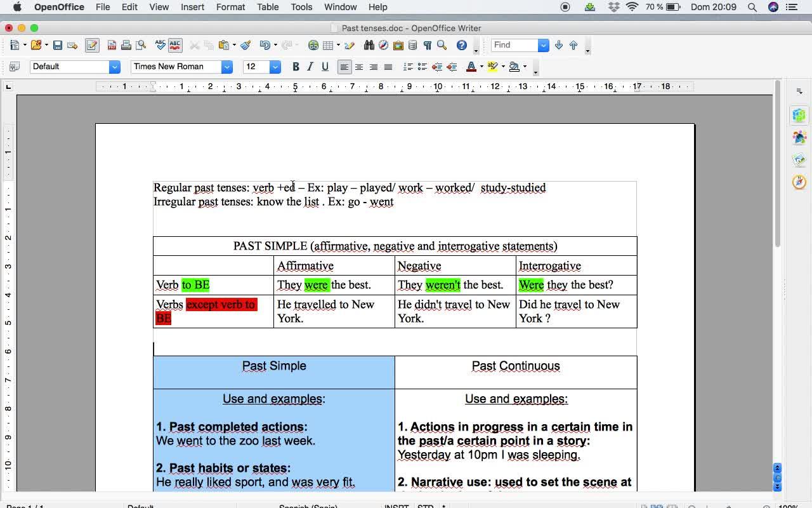Screen dimensions: 812x508
Task: Select Centered alignment
Action: coord(359,67)
